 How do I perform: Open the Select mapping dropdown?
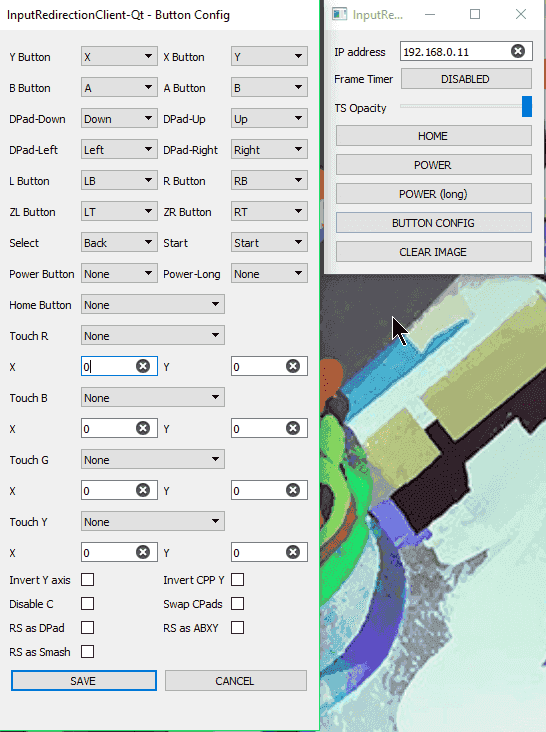click(119, 243)
